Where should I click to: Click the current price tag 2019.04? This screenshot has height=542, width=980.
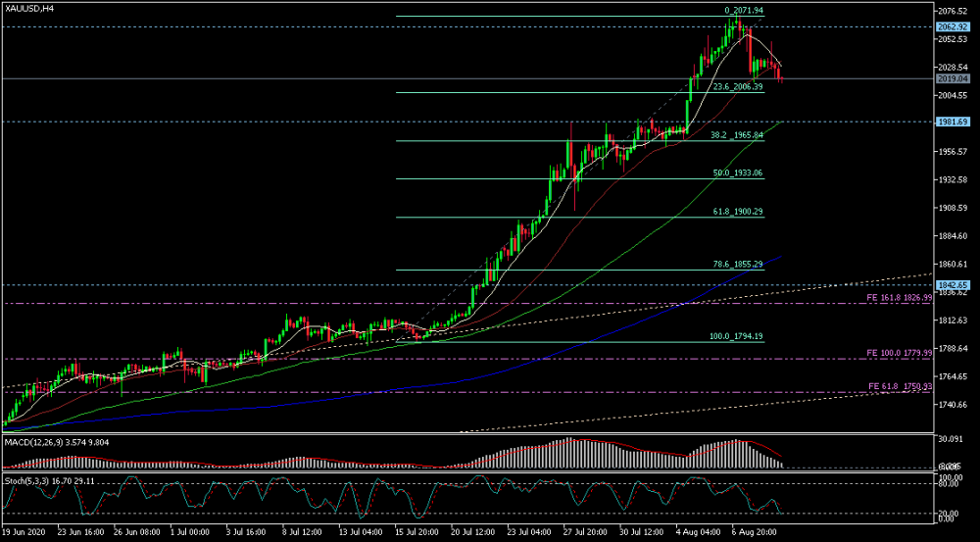click(953, 78)
